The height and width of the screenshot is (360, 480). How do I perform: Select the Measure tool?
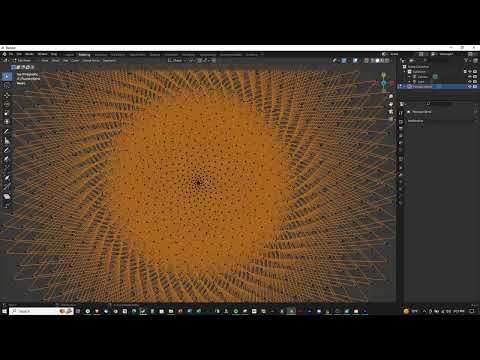(7, 141)
